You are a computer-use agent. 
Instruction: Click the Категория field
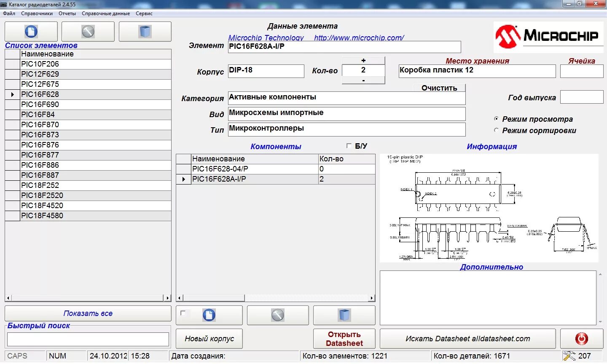coord(347,98)
